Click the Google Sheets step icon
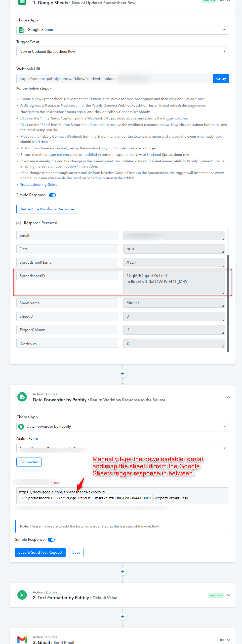The height and width of the screenshot is (644, 242). pos(22,2)
